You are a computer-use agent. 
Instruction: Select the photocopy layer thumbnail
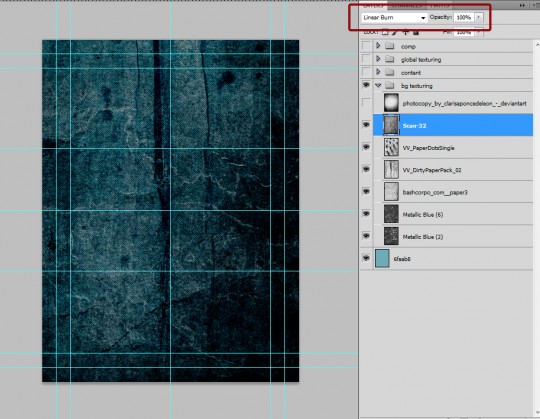[391, 103]
